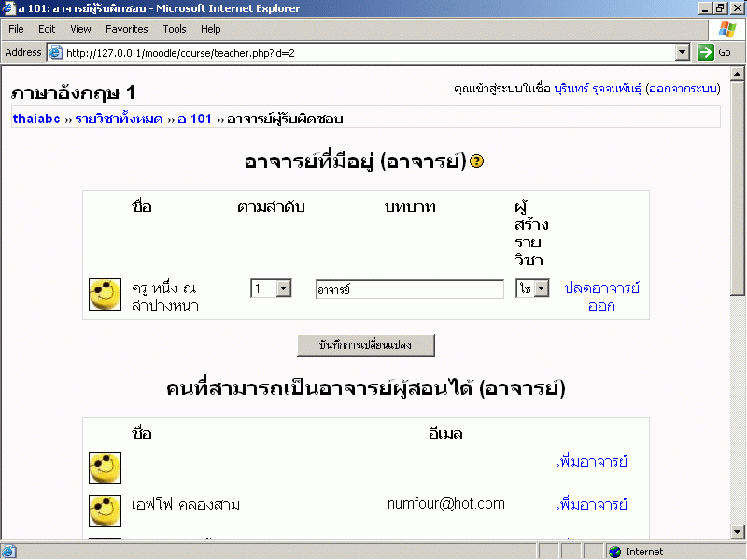Click the smiley avatar of ครู หนึ่ง
Viewport: 747px width, 560px height.
click(x=105, y=294)
